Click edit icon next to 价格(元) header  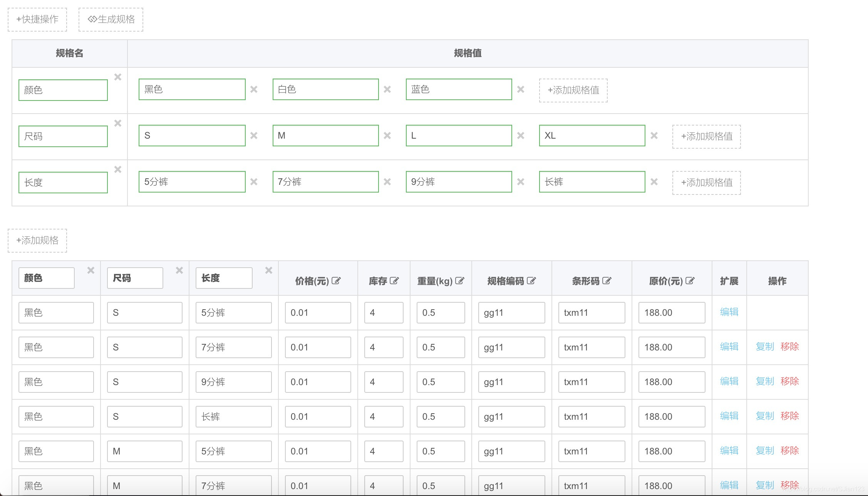click(336, 281)
